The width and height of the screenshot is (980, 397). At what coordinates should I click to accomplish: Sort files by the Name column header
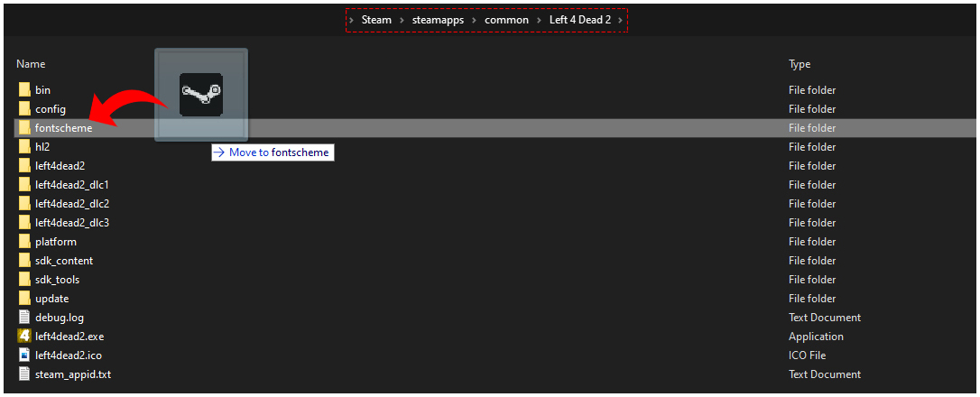31,64
